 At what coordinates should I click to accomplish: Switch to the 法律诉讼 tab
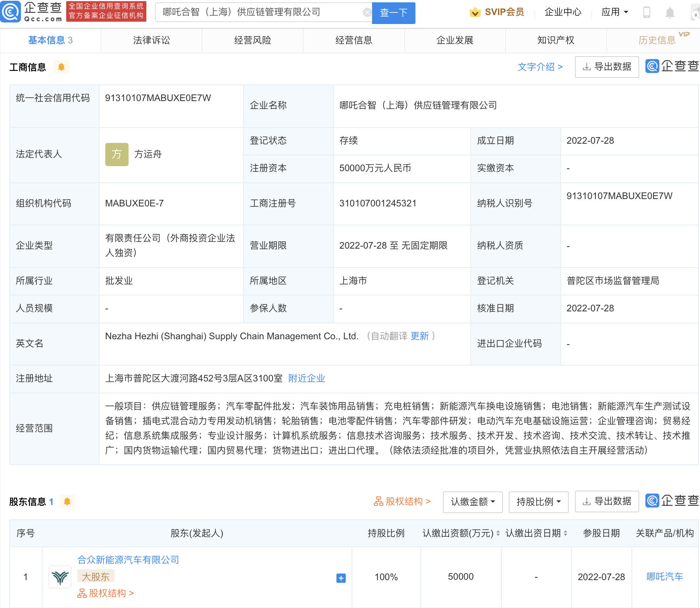(151, 40)
